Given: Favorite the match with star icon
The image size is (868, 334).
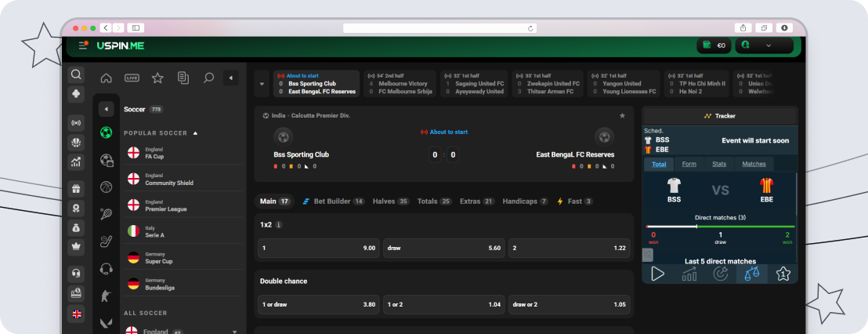Looking at the screenshot, I should (622, 116).
